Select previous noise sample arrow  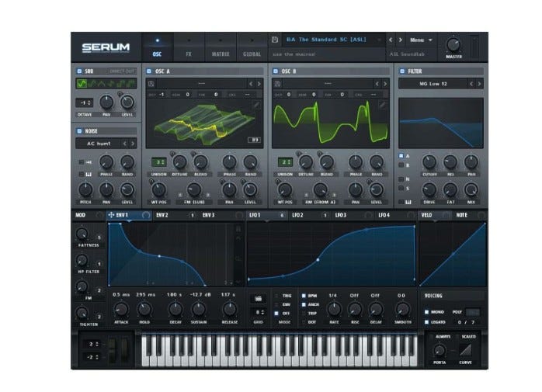point(125,144)
